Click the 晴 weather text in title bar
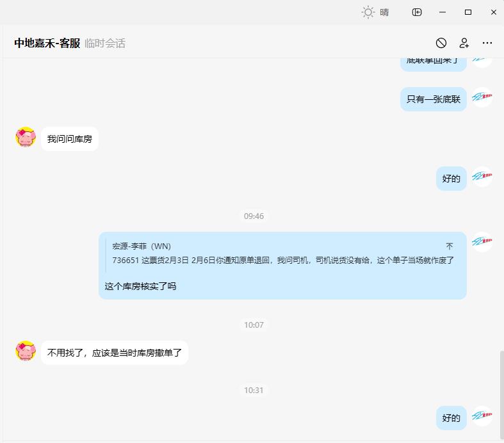Viewport: 504px width, 443px height. point(384,13)
